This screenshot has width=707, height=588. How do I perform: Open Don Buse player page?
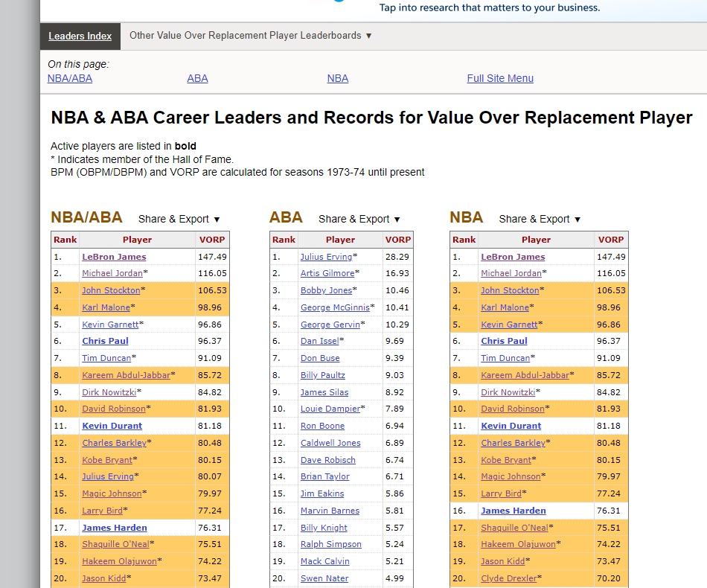pos(320,359)
